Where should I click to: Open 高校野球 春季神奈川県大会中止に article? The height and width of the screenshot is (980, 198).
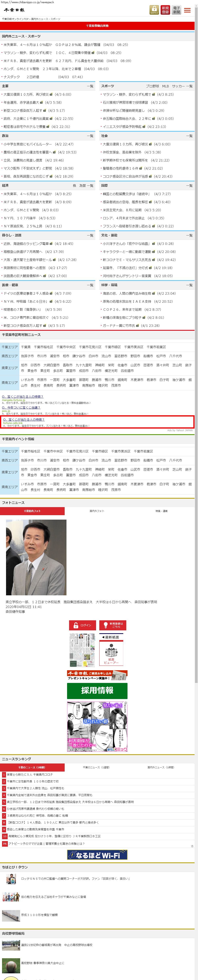43,963
